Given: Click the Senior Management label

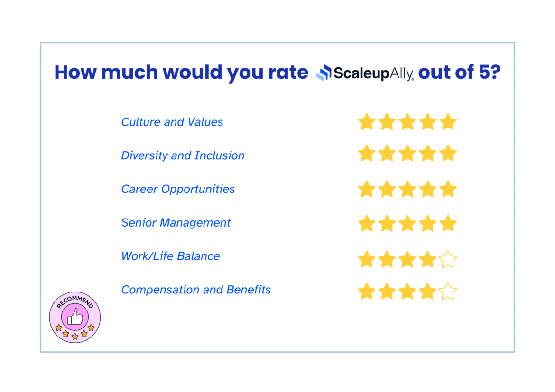Looking at the screenshot, I should point(176,222).
